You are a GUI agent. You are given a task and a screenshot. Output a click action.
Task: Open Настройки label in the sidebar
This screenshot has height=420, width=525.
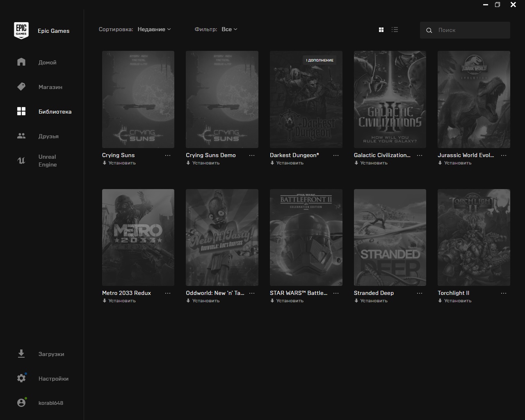point(53,379)
